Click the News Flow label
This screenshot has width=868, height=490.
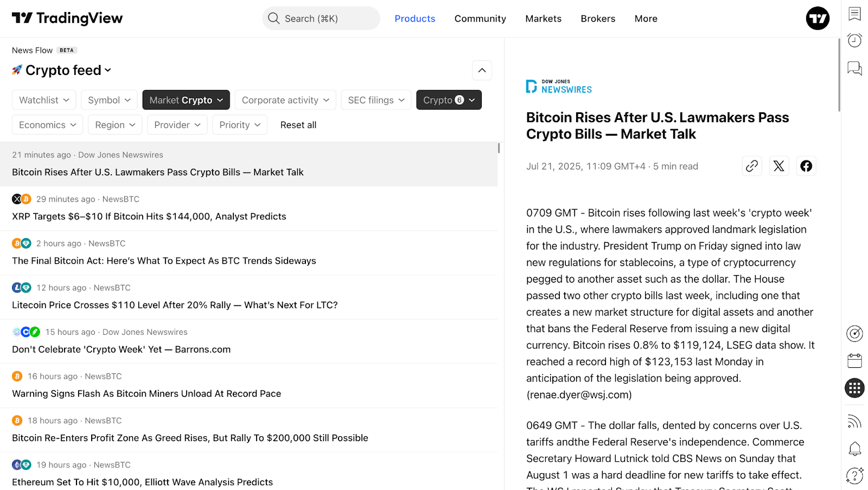(x=33, y=50)
